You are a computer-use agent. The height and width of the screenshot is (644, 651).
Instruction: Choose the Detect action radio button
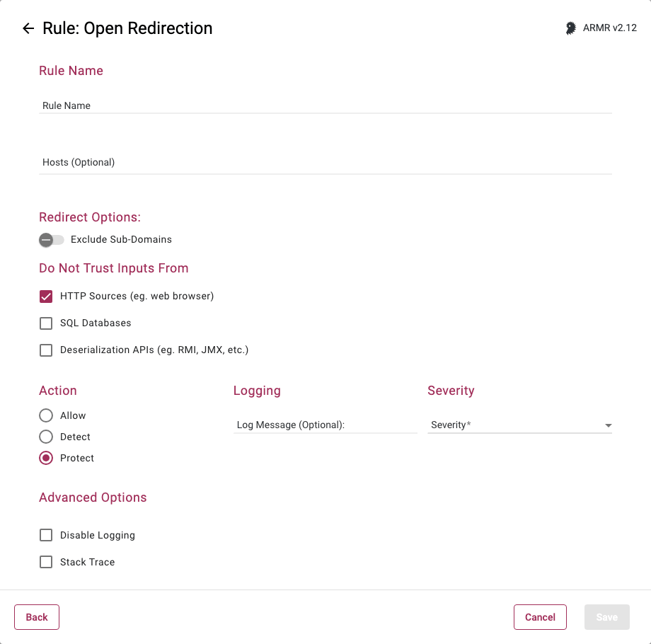(46, 437)
